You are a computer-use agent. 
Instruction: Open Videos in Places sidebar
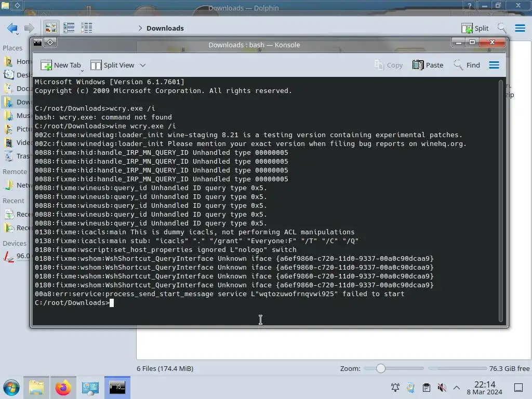pyautogui.click(x=17, y=142)
